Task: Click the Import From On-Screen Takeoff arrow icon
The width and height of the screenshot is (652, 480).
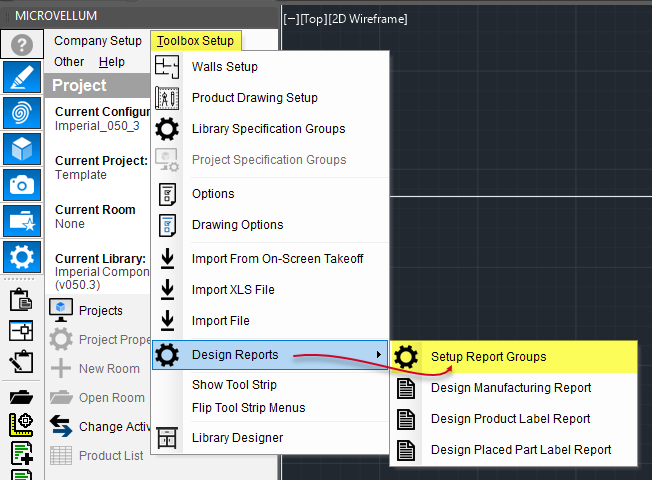Action: (x=167, y=258)
